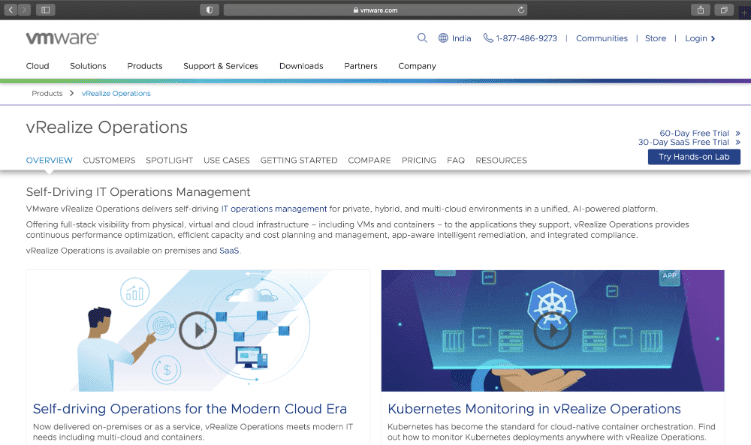This screenshot has width=751, height=445.
Task: Click the VMware logo
Action: click(62, 38)
